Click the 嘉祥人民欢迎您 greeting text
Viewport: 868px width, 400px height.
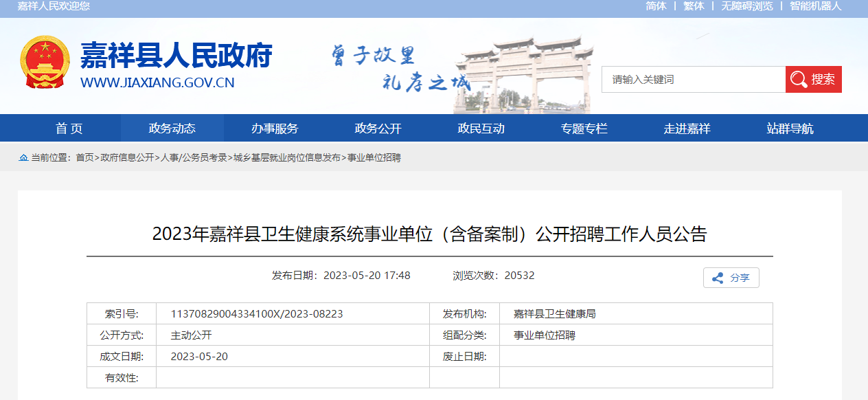[54, 6]
